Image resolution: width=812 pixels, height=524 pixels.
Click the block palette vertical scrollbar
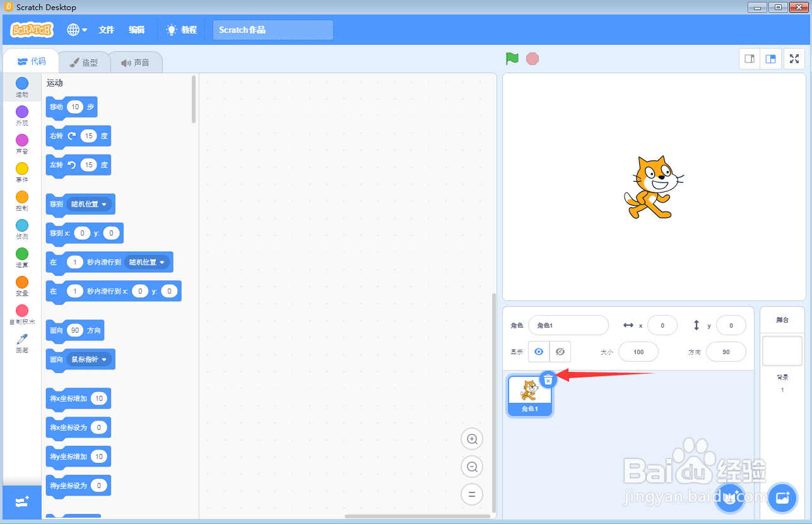pyautogui.click(x=194, y=99)
